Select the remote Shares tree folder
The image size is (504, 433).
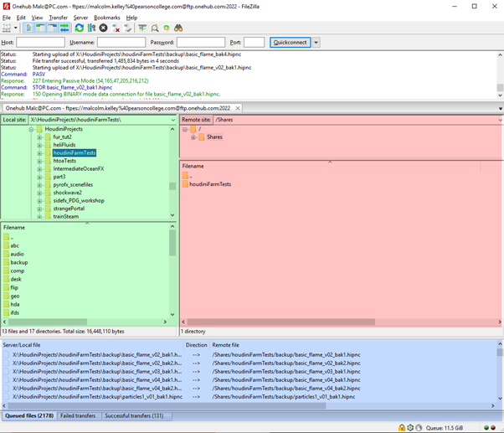(214, 137)
